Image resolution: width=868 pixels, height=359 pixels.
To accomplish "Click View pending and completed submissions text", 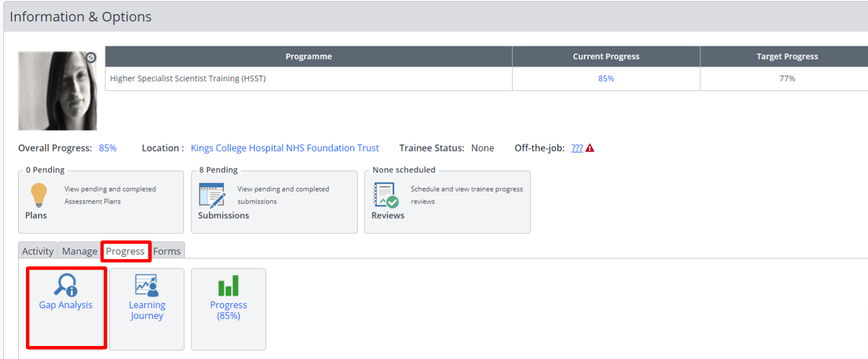I will click(283, 195).
